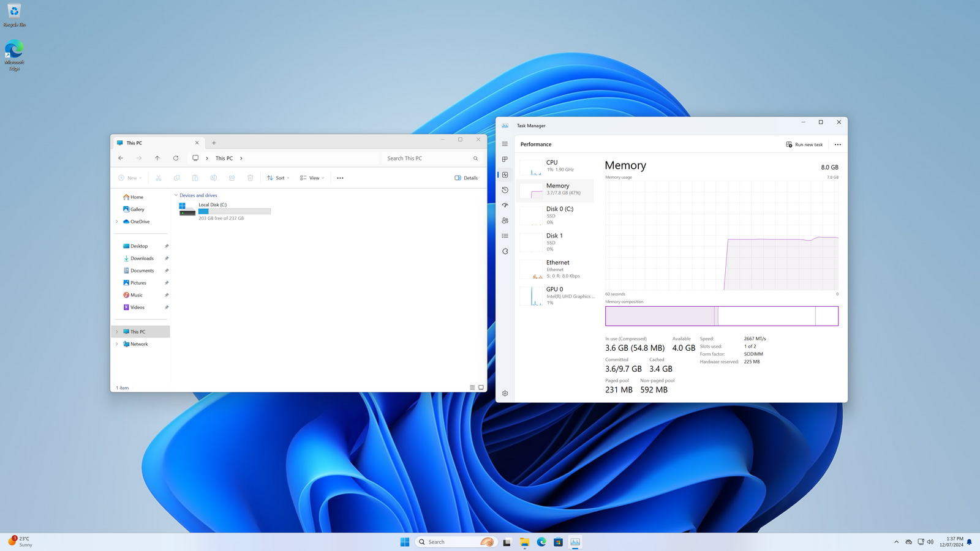
Task: Go forward in File Explorer
Action: [139, 158]
